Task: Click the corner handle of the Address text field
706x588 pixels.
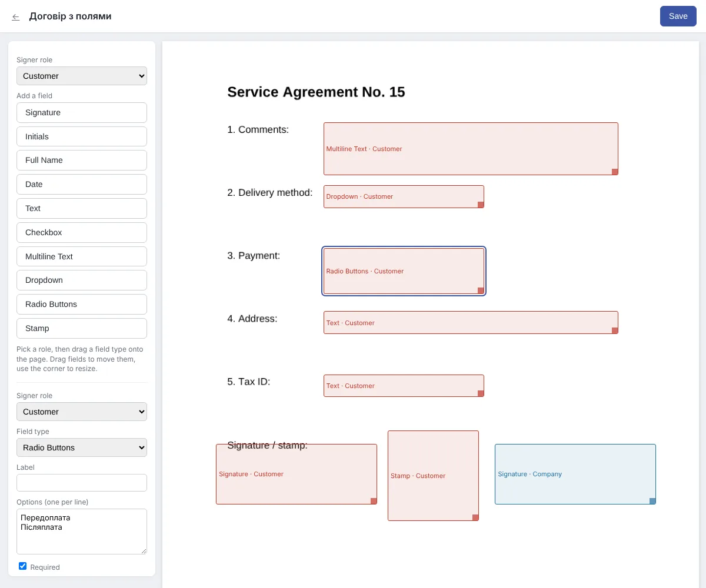Action: click(615, 330)
